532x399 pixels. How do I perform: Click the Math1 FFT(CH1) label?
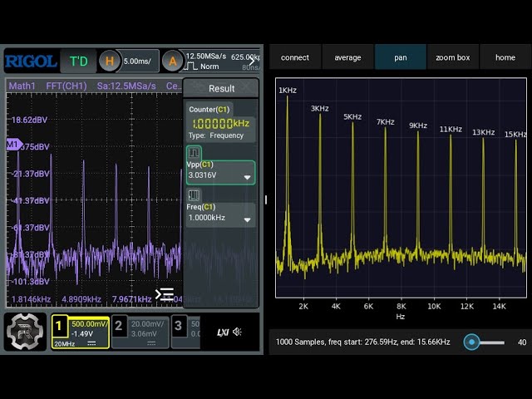click(x=48, y=86)
